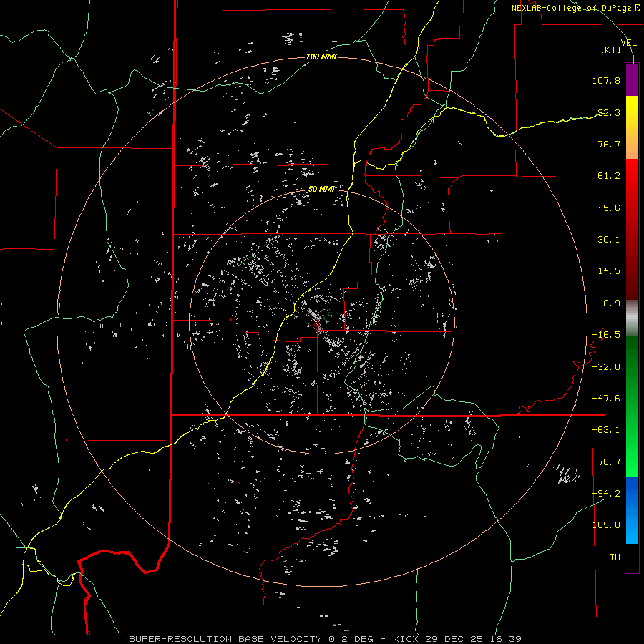Select the 92.3 legend value
Screen dimensions: 644x644
click(609, 112)
